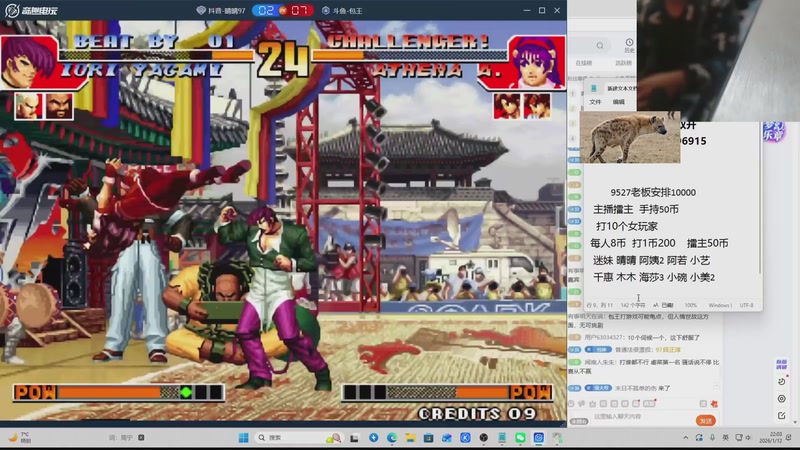This screenshot has width=800, height=450.
Task: Click the chat message input field
Action: click(643, 417)
